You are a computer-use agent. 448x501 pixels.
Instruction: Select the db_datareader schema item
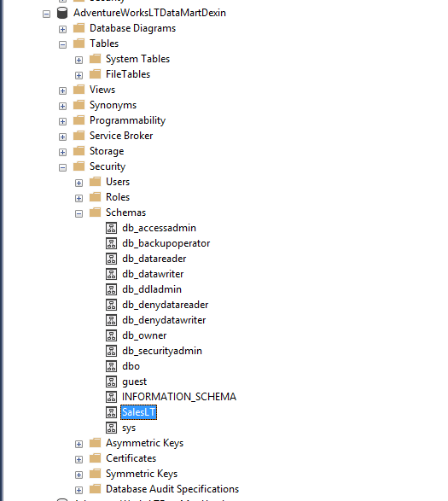(x=154, y=259)
